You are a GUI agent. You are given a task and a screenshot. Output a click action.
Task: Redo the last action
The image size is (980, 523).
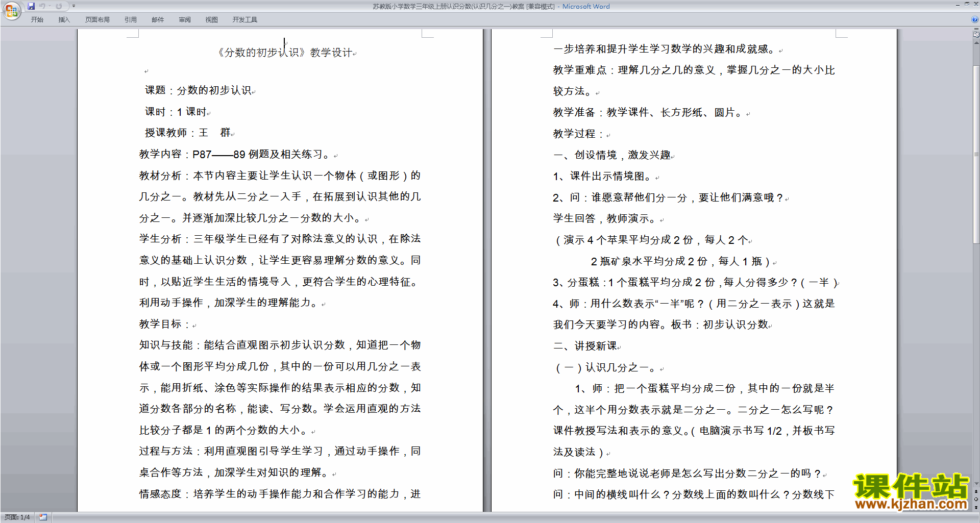[x=59, y=6]
